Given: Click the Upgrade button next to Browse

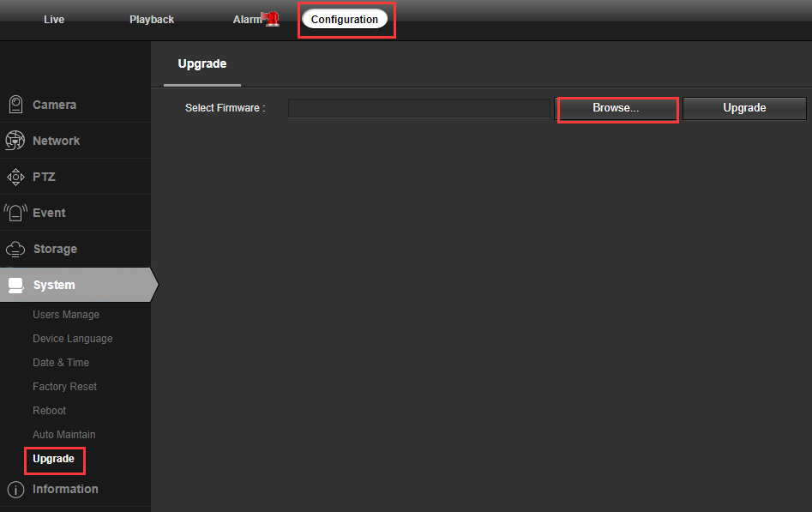Looking at the screenshot, I should tap(744, 108).
